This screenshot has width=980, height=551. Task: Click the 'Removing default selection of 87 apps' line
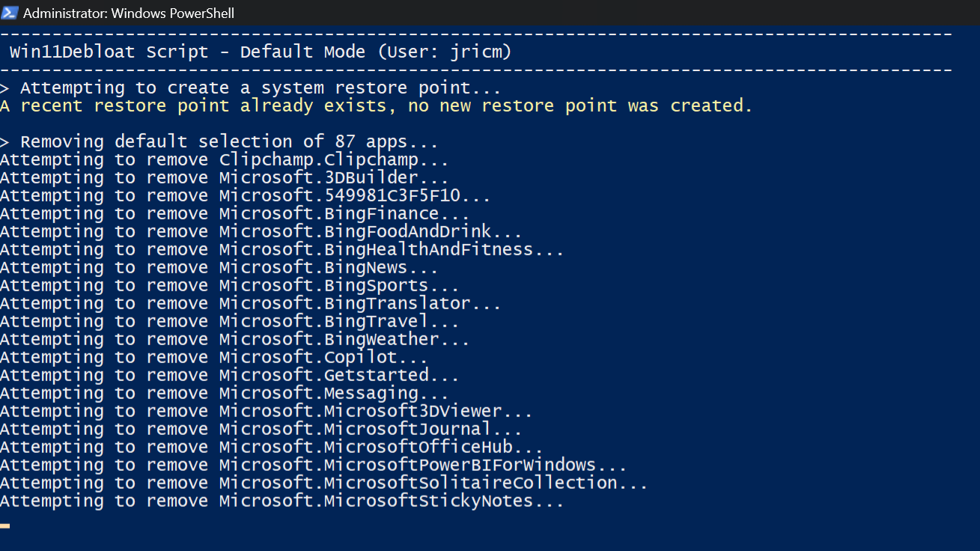(219, 142)
